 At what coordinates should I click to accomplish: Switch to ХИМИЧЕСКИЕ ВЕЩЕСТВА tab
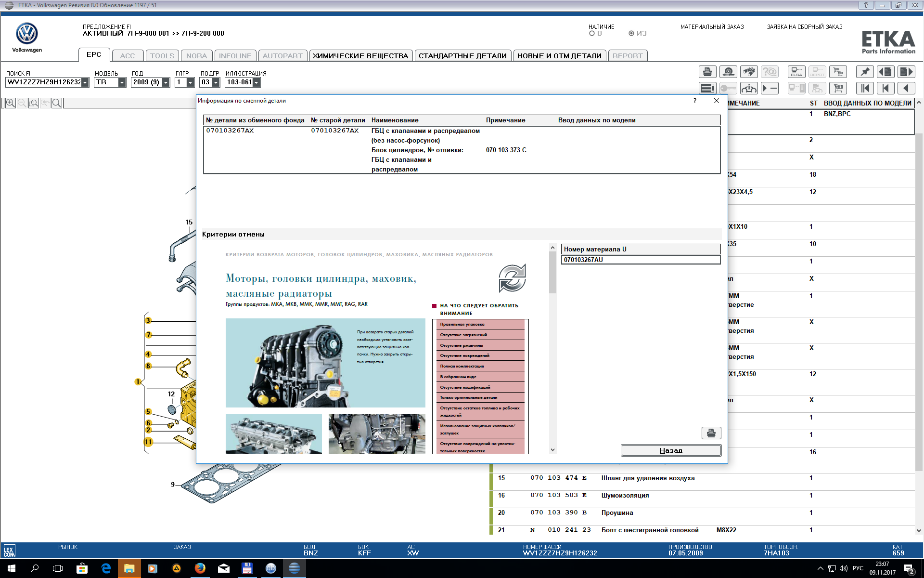(x=360, y=56)
